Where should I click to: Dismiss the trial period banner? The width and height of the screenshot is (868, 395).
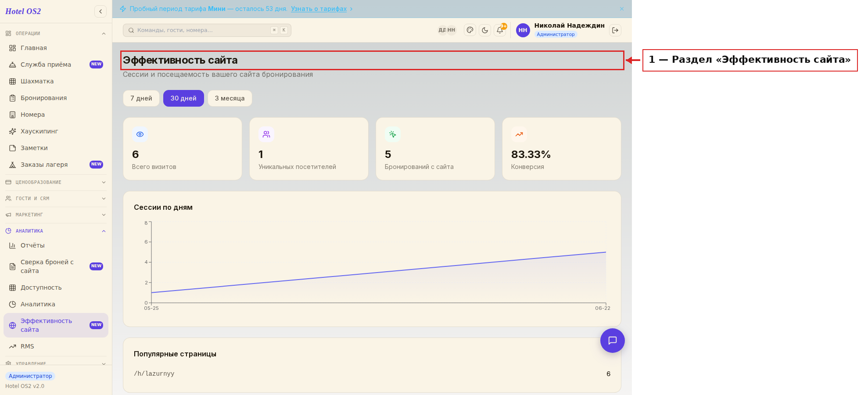(x=622, y=9)
